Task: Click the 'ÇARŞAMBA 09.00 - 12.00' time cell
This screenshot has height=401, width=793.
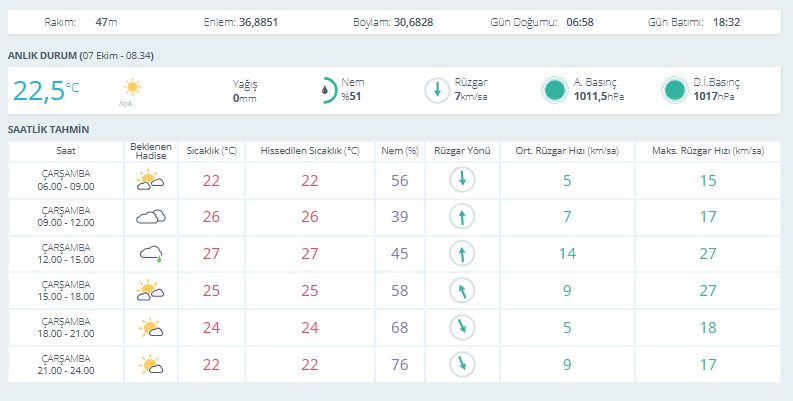Action: tap(66, 216)
